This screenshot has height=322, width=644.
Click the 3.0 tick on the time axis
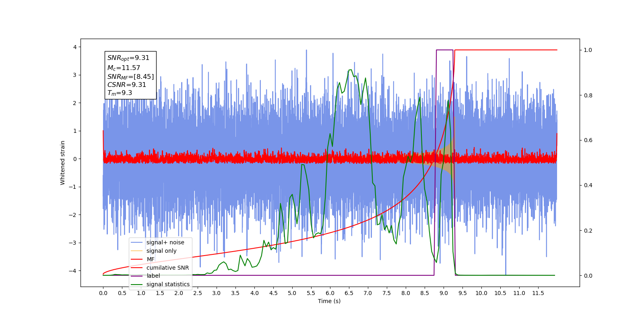pos(217,293)
